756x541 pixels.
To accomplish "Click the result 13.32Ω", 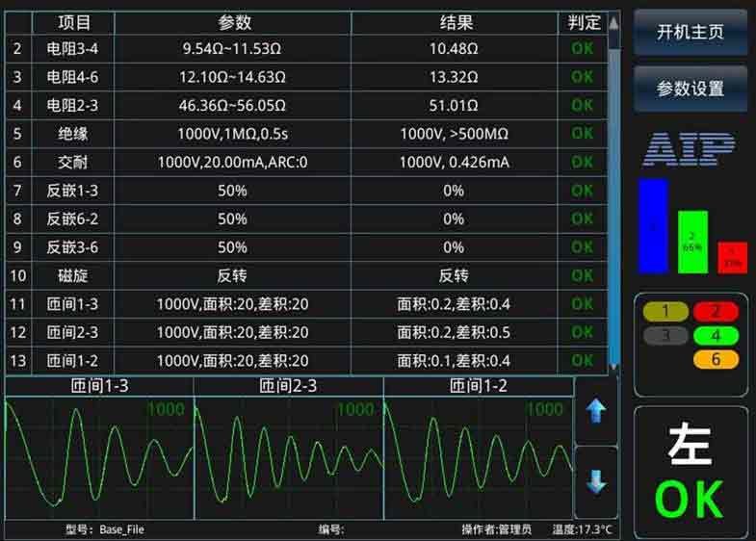I will pyautogui.click(x=454, y=77).
